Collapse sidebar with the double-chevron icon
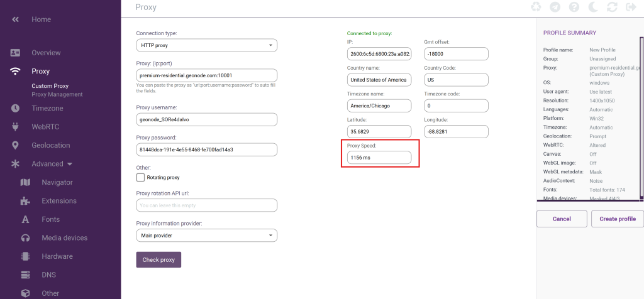This screenshot has height=299, width=644. pyautogui.click(x=16, y=19)
